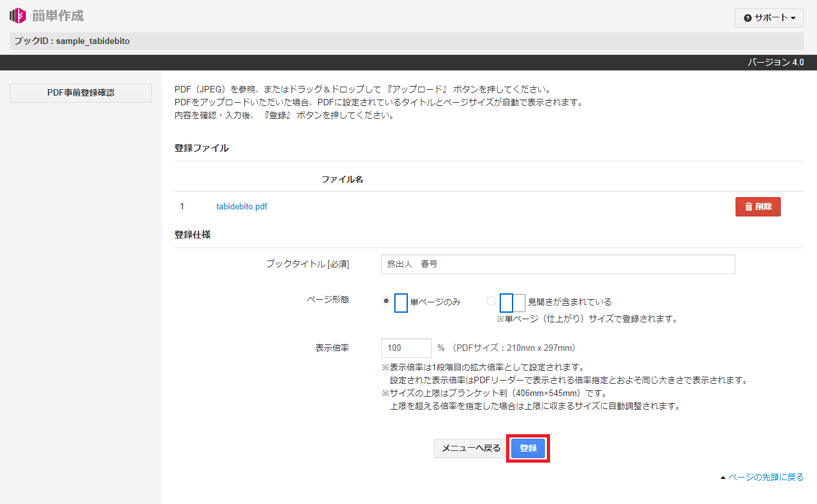Click the up-arrow icon next to ページの先頭に戻る
Viewport: 817px width, 504px height.
point(722,476)
